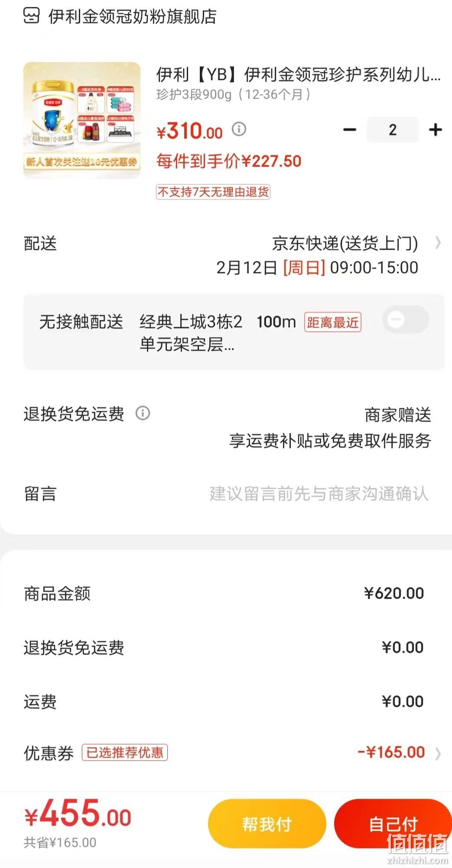The height and width of the screenshot is (868, 452).
Task: Tap the 已选推荐优惠 coupon tag
Action: click(125, 752)
